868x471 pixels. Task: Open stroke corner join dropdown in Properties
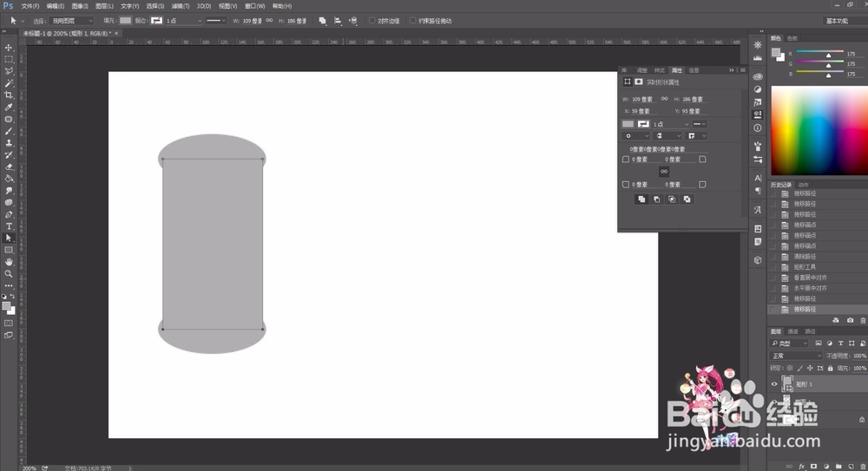tap(697, 135)
